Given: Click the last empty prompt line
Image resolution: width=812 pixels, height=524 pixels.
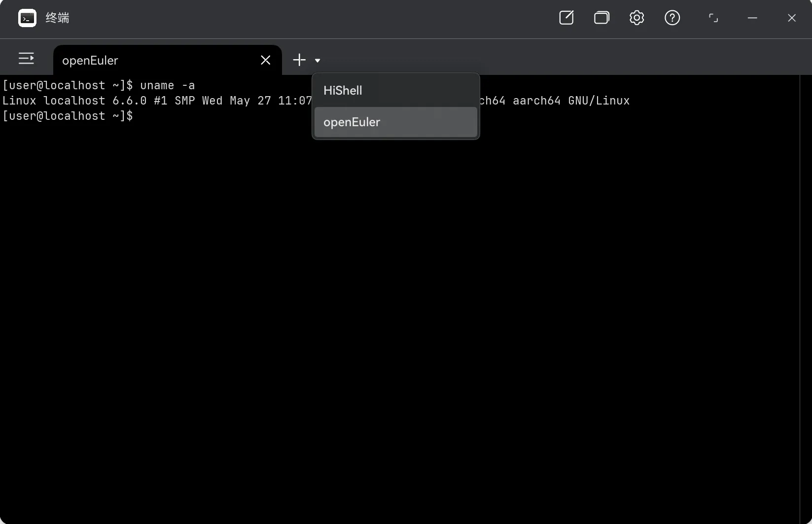Looking at the screenshot, I should (68, 116).
